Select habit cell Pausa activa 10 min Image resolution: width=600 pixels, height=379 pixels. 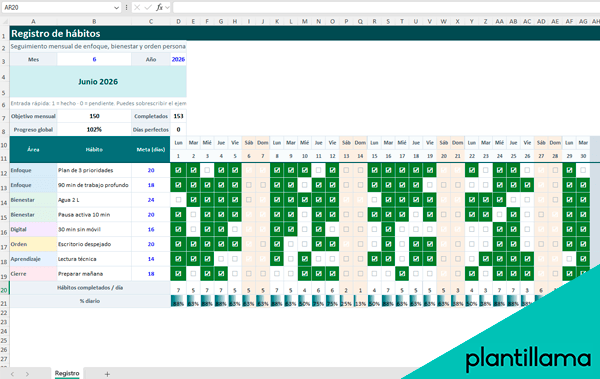click(94, 215)
